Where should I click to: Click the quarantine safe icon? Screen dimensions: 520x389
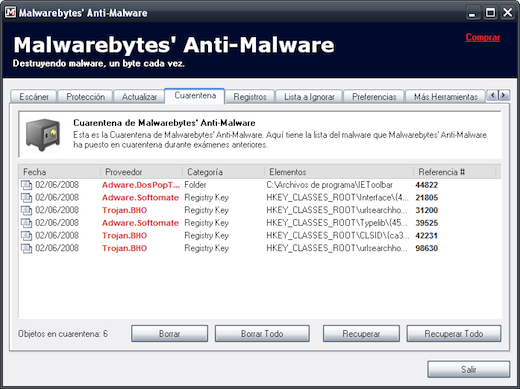pyautogui.click(x=43, y=135)
